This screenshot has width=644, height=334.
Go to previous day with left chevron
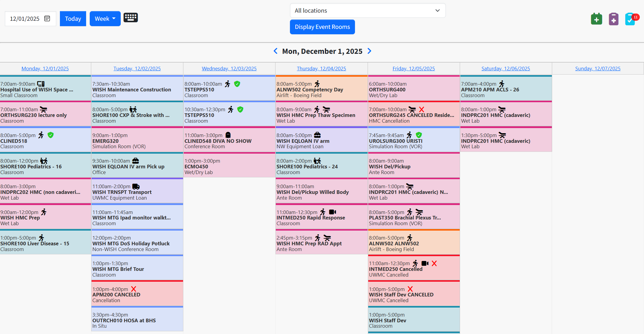click(275, 51)
